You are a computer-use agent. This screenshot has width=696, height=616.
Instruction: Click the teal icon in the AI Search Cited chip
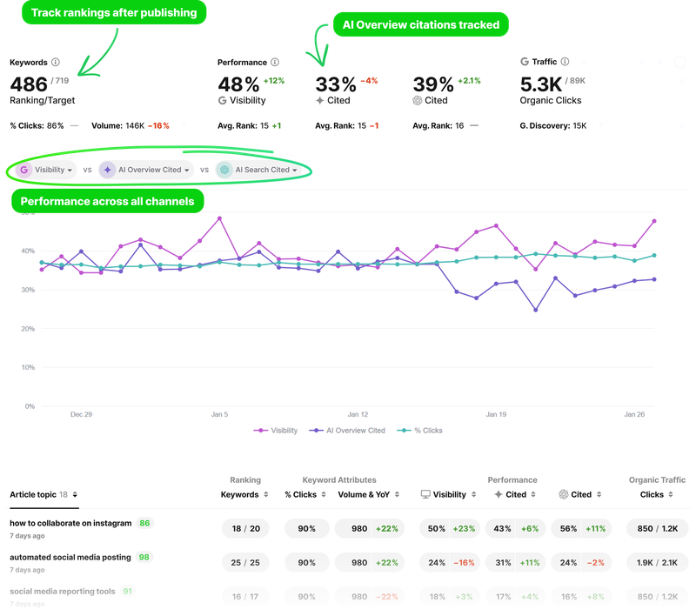(x=225, y=171)
